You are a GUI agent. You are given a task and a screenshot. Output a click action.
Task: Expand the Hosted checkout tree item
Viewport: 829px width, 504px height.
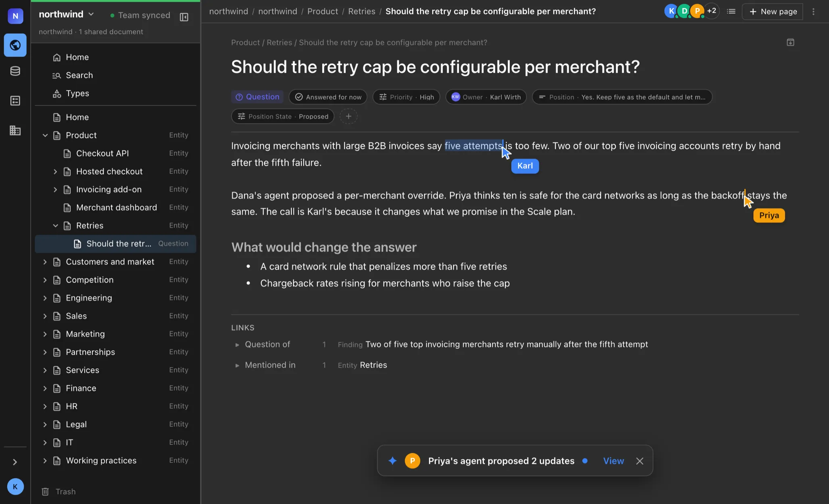55,171
